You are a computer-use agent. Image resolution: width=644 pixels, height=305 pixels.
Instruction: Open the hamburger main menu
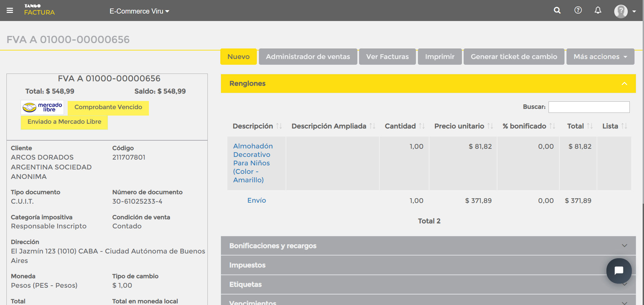point(10,11)
